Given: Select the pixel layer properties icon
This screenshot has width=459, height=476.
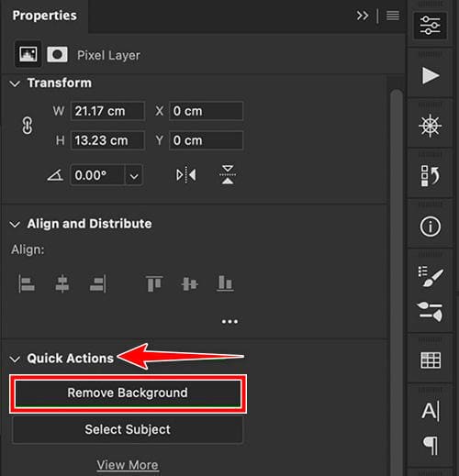Looking at the screenshot, I should pyautogui.click(x=28, y=54).
